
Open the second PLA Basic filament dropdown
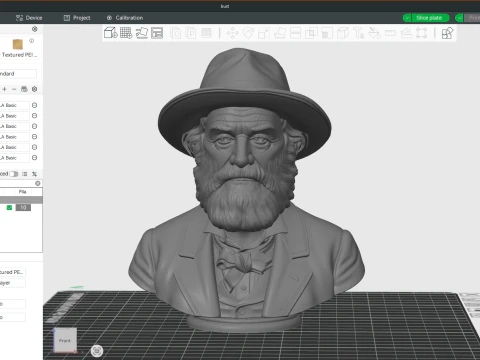15,116
